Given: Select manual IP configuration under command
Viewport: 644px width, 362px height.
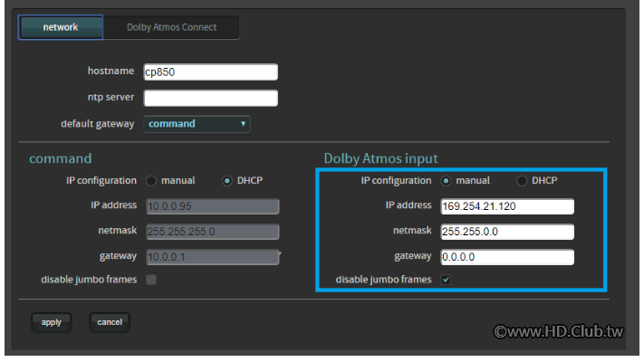Looking at the screenshot, I should tap(151, 181).
